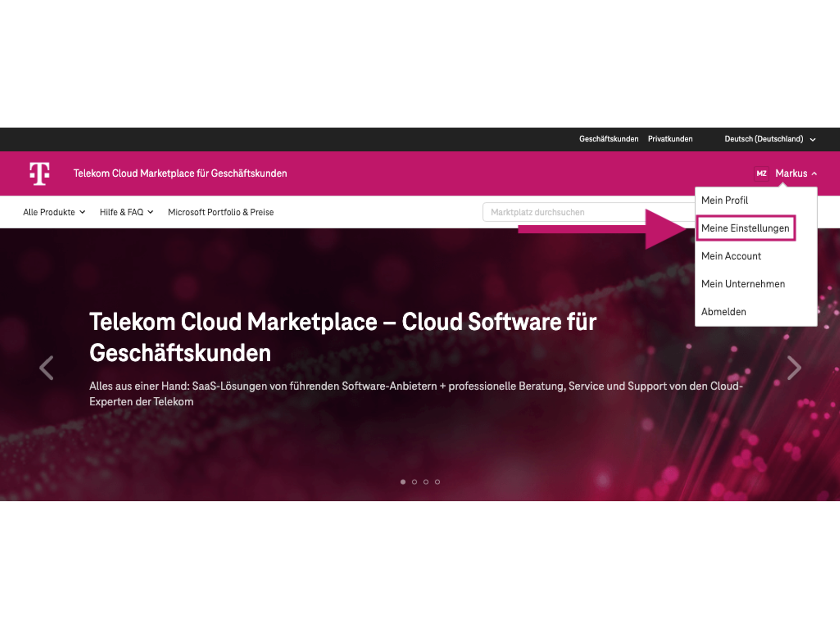Select the second carousel dot

pos(414,482)
